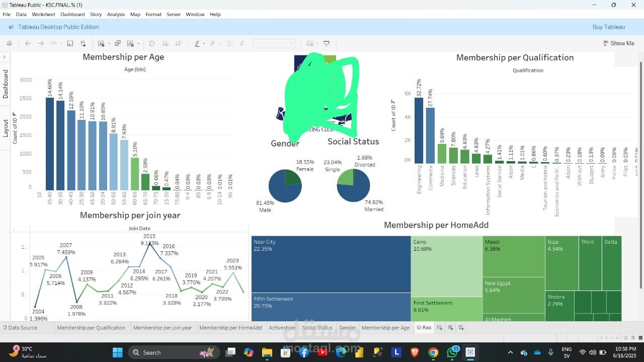Switch to Membership per Qualification sheet tab
Viewport: 644px width, 362px height.
coord(91,328)
